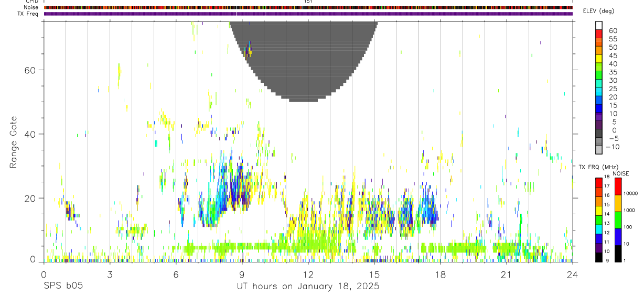The image size is (644, 297).
Task: Click the 'ELEV (deg)' color bar title
Action: click(x=599, y=11)
